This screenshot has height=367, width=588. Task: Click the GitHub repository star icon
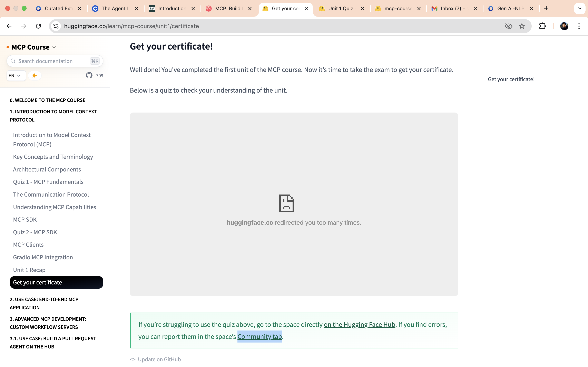(89, 75)
